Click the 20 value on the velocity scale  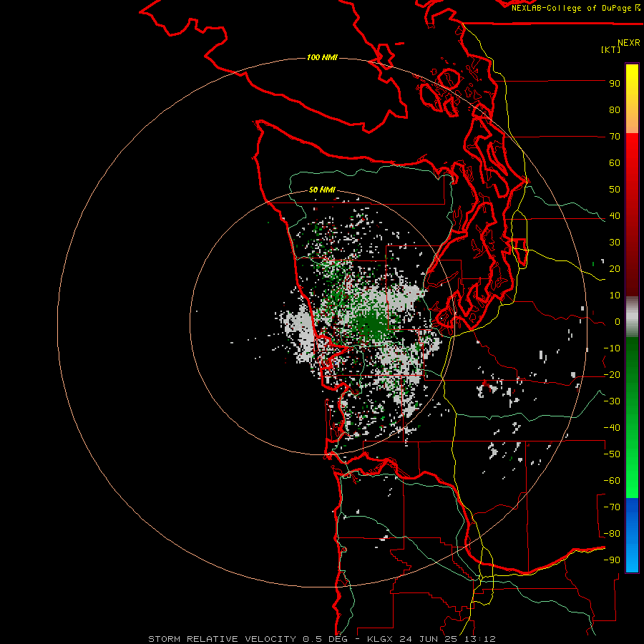pyautogui.click(x=615, y=269)
